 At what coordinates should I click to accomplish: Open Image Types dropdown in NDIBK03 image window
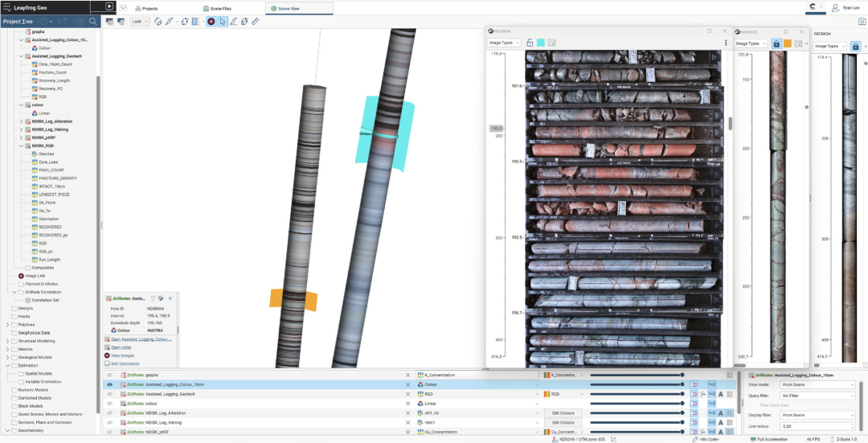coord(751,43)
